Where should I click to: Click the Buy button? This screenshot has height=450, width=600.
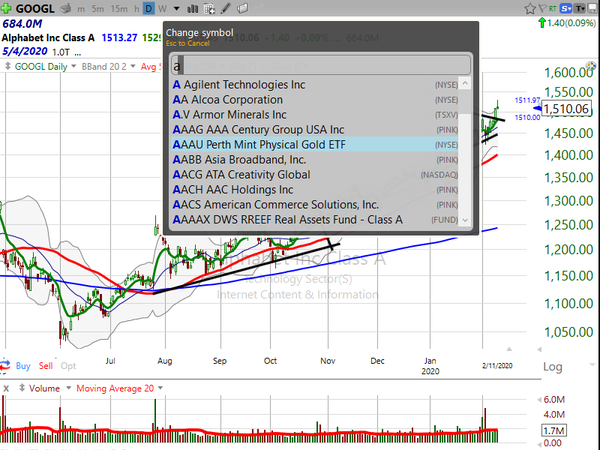23,366
